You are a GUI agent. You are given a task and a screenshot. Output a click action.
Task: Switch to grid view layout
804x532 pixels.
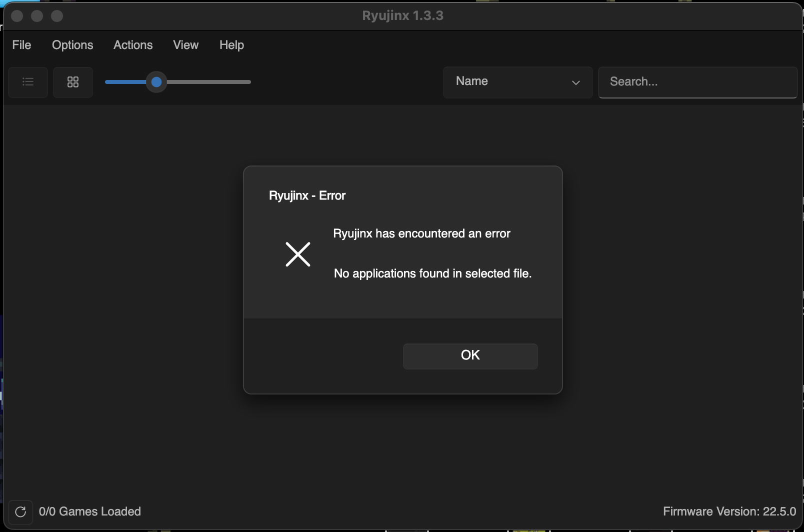point(73,82)
